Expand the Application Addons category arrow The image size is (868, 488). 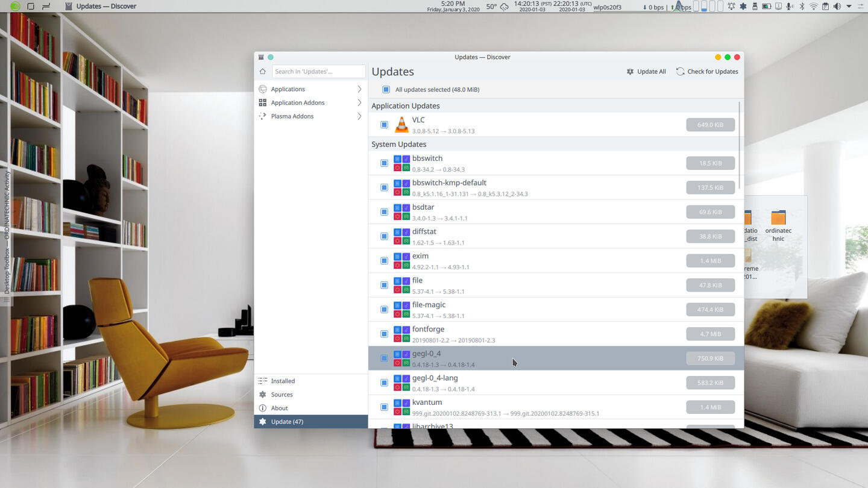359,102
